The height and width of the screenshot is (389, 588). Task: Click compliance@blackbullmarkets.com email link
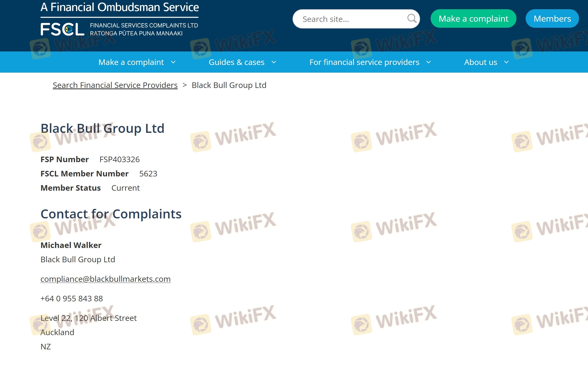coord(105,279)
